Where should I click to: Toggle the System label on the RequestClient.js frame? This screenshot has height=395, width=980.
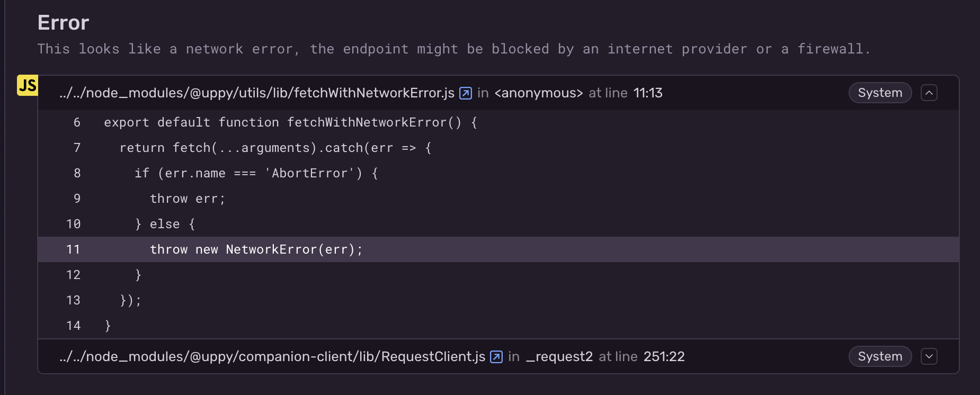point(880,356)
